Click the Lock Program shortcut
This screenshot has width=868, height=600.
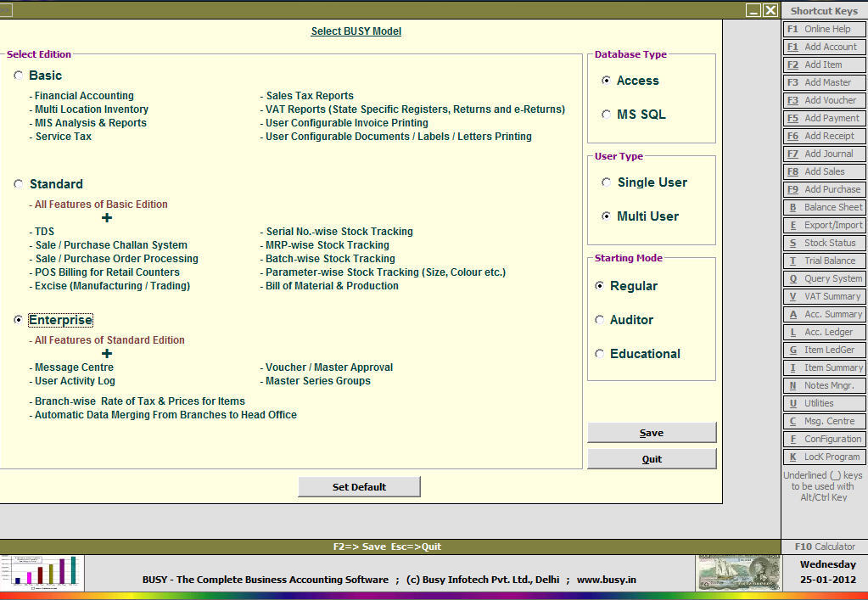tap(824, 457)
